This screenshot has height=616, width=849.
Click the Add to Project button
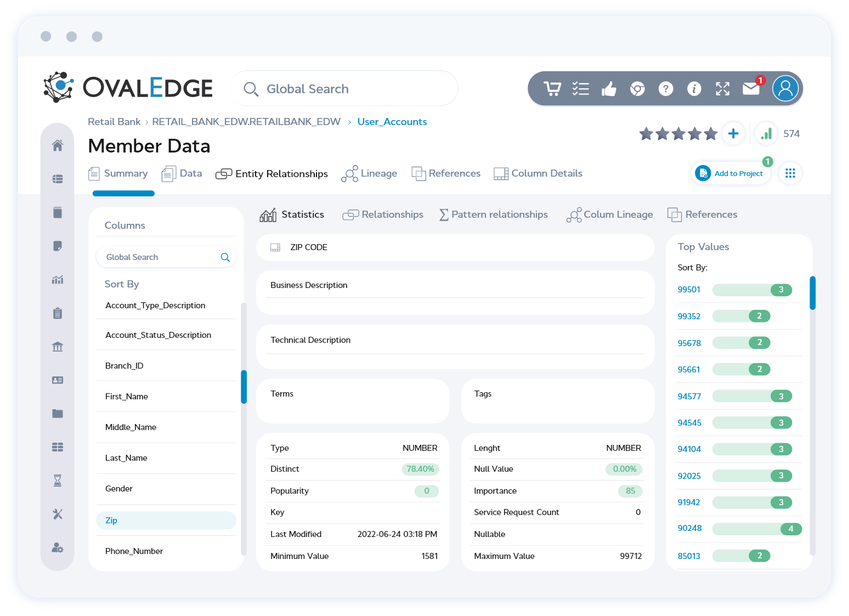pos(731,173)
